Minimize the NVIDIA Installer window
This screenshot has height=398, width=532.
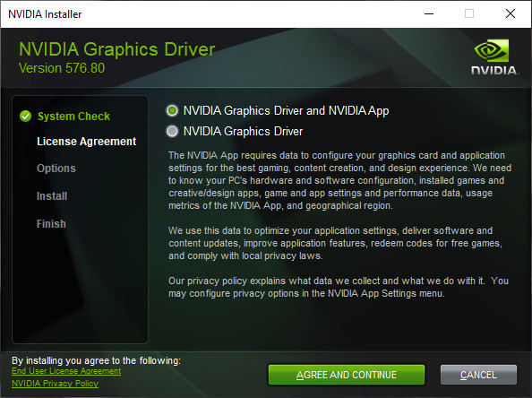429,14
